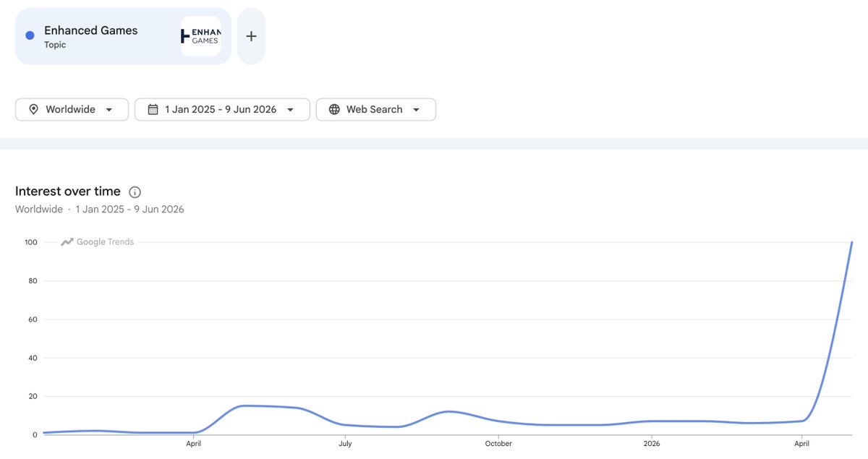Viewport: 868px width, 459px height.
Task: Click the July axis label
Action: pos(345,444)
